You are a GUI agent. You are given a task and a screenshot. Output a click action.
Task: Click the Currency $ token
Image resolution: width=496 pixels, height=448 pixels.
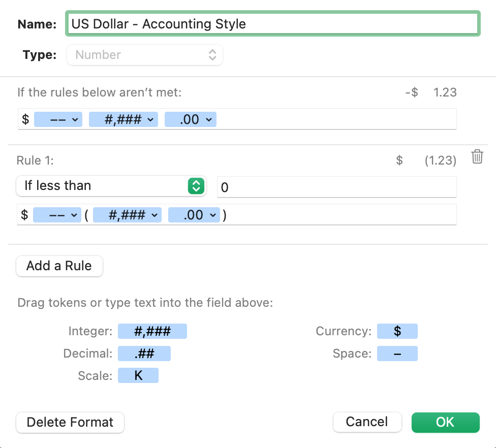pyautogui.click(x=397, y=332)
